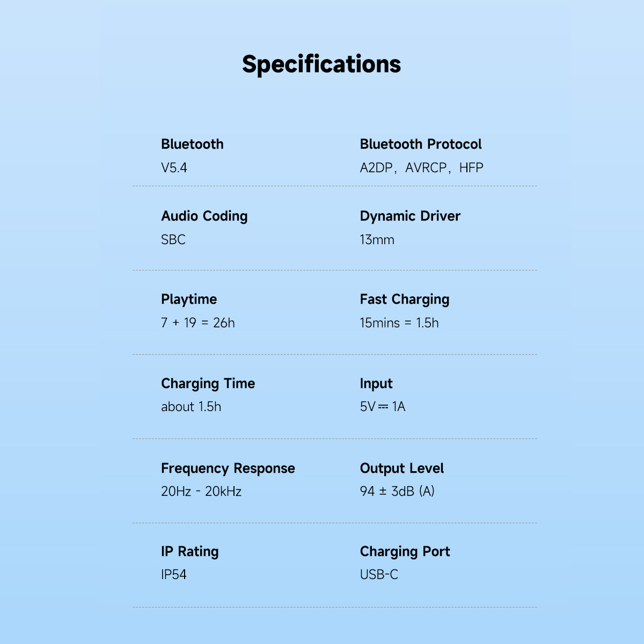
Task: Click the Specifications heading
Action: click(321, 64)
